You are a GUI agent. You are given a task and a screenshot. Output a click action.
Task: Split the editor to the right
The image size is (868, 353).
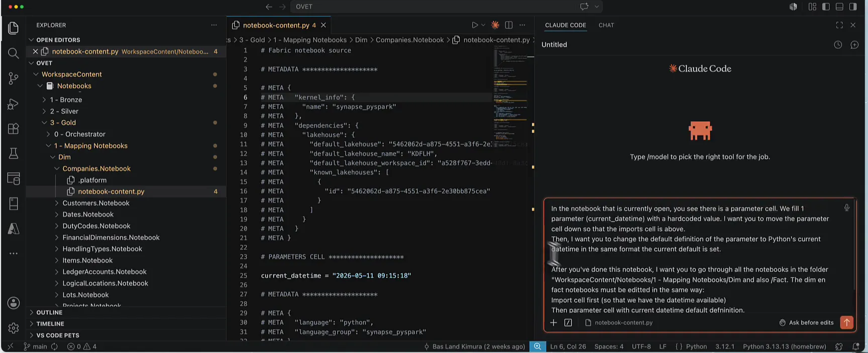(x=509, y=25)
